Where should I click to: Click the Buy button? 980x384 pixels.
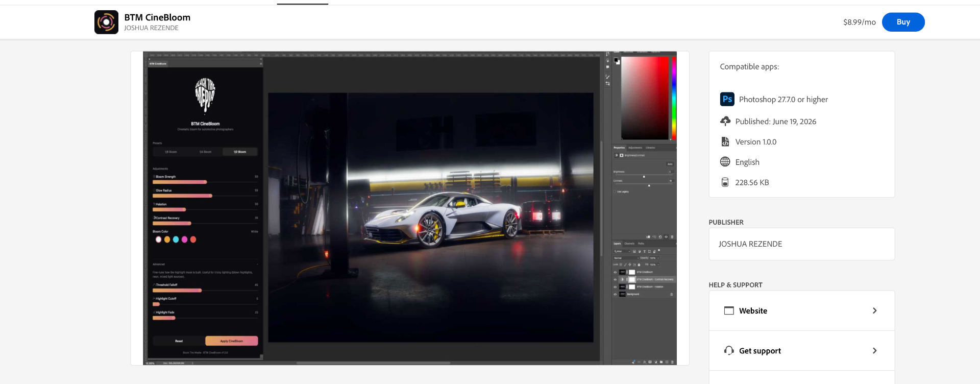coord(903,22)
